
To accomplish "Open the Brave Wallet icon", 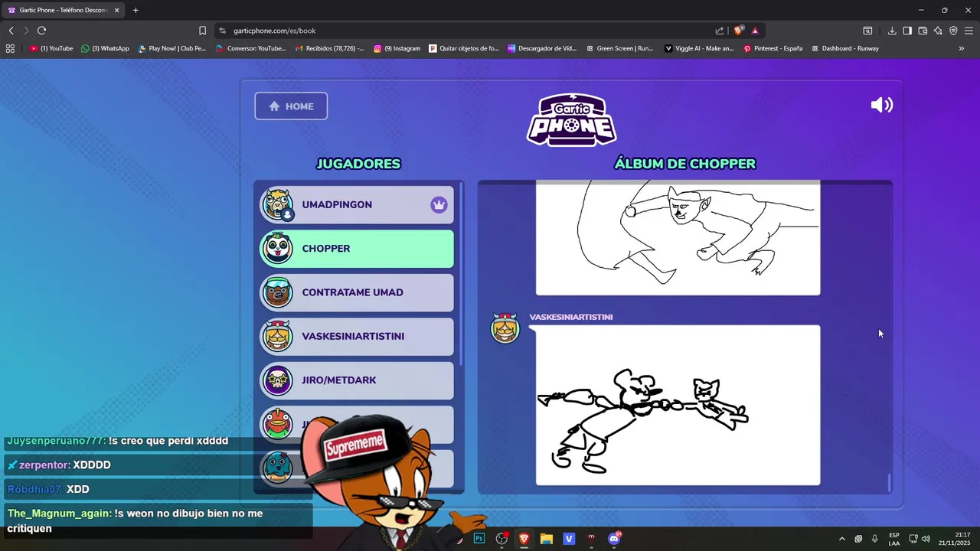I will pos(923,31).
